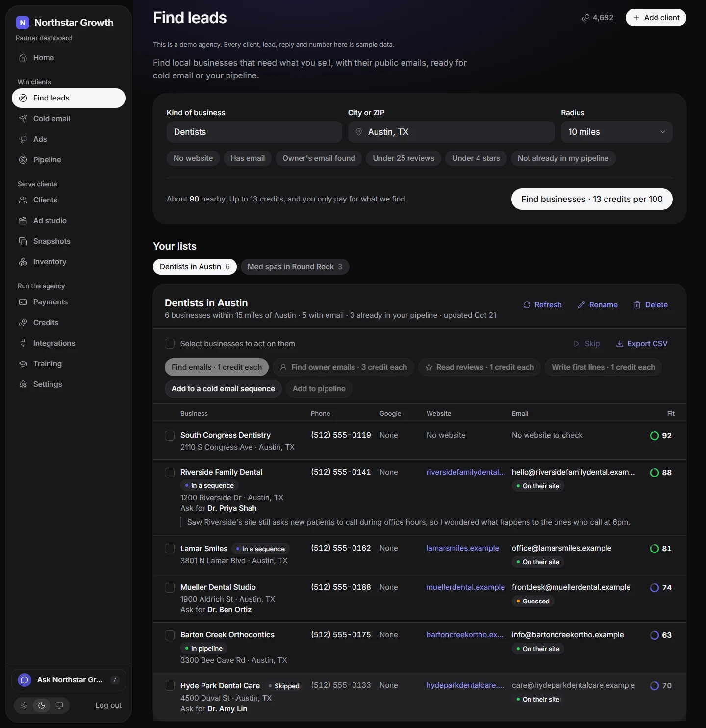Image resolution: width=706 pixels, height=728 pixels.
Task: Check Barton Creek Orthodontics checkbox
Action: click(170, 635)
